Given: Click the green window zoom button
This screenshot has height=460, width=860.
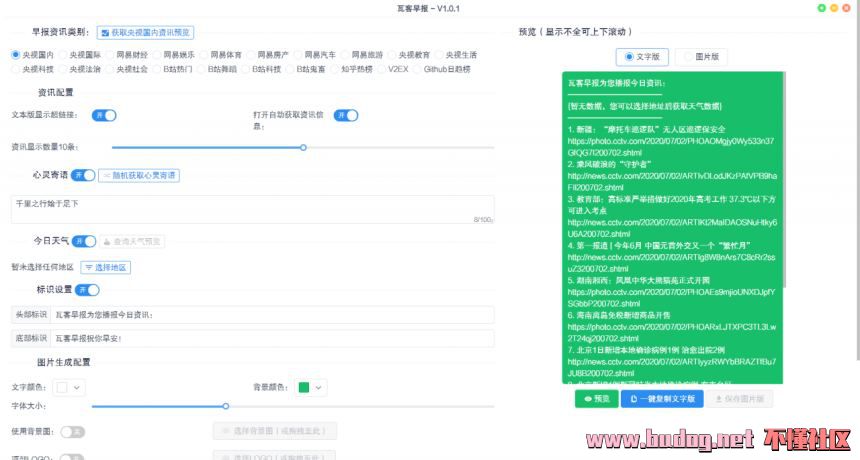Looking at the screenshot, I should click(822, 8).
